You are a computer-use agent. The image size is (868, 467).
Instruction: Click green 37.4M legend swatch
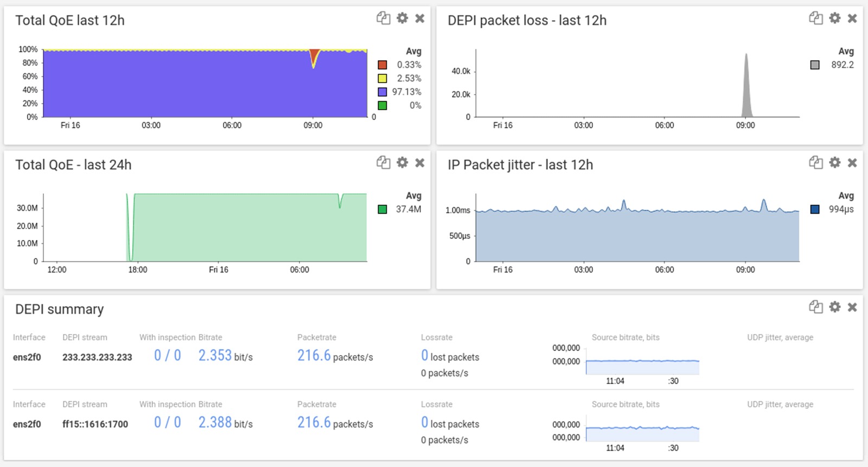point(382,209)
